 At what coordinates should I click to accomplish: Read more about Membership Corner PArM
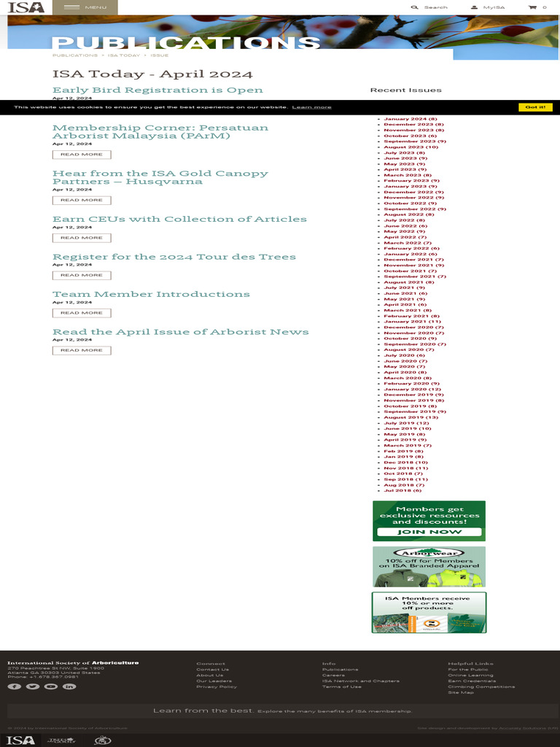[x=82, y=155]
